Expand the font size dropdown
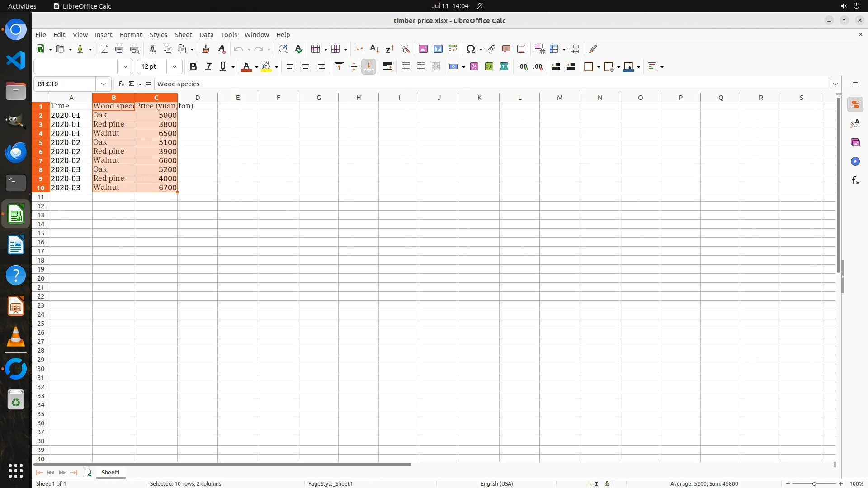868x488 pixels. [175, 67]
